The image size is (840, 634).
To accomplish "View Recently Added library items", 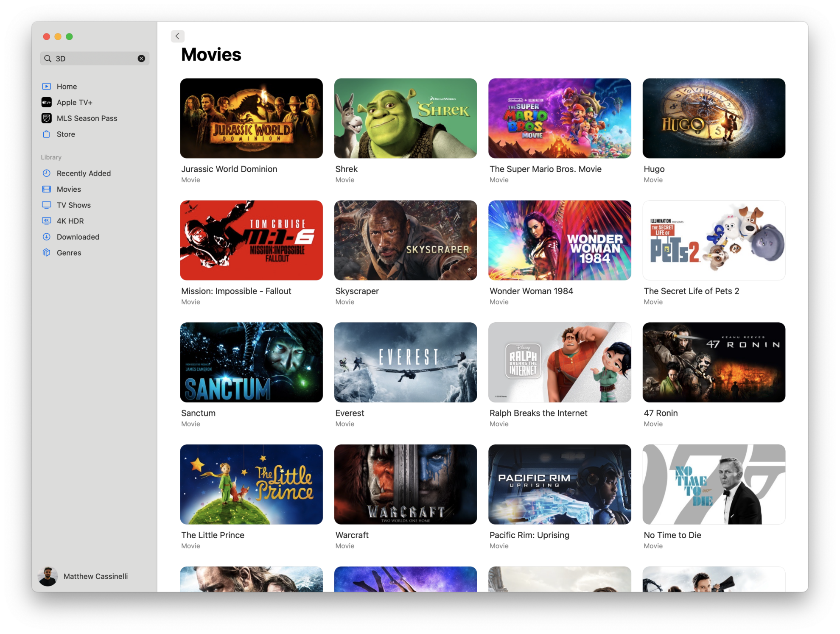I will pyautogui.click(x=84, y=173).
